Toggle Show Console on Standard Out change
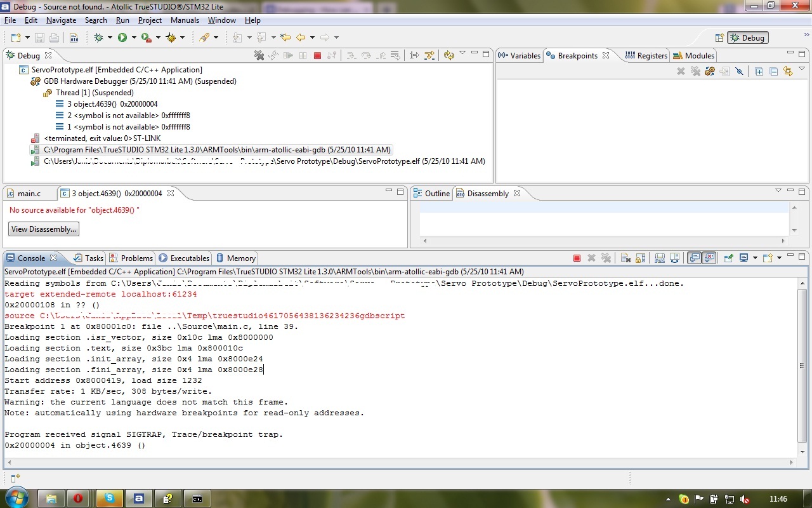The height and width of the screenshot is (508, 812). (695, 258)
